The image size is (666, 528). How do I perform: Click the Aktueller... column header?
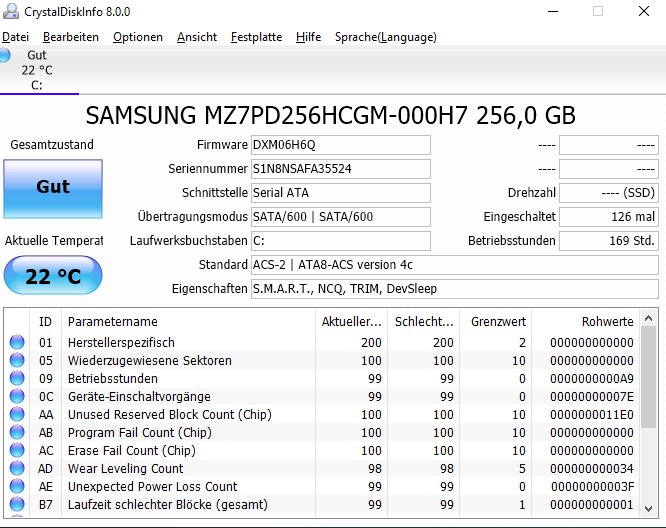point(352,322)
